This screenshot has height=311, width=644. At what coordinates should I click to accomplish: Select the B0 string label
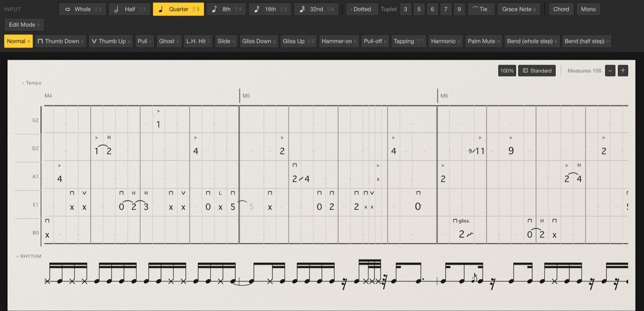[x=35, y=232]
